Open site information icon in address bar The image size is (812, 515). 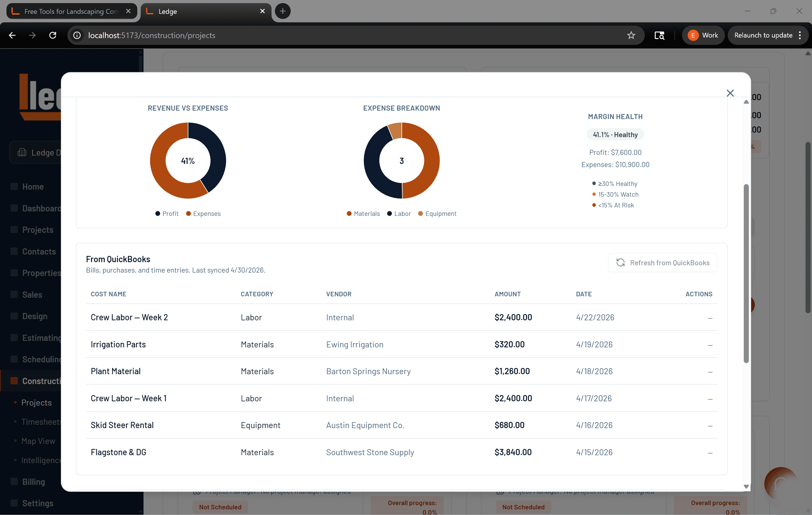(77, 35)
